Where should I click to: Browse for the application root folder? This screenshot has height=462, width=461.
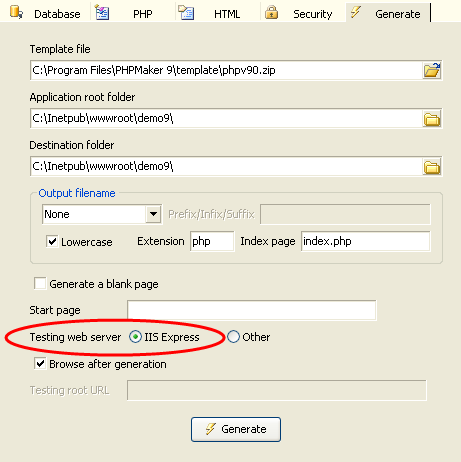[x=432, y=119]
